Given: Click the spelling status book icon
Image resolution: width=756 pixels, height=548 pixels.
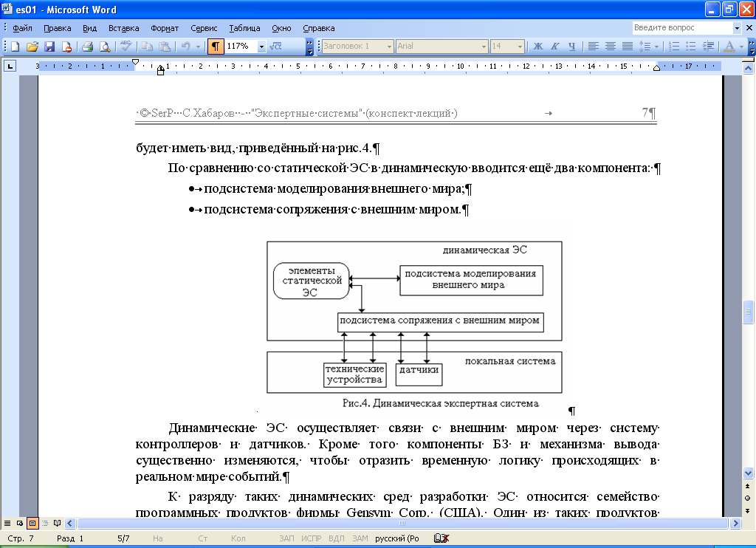Looking at the screenshot, I should point(441,538).
